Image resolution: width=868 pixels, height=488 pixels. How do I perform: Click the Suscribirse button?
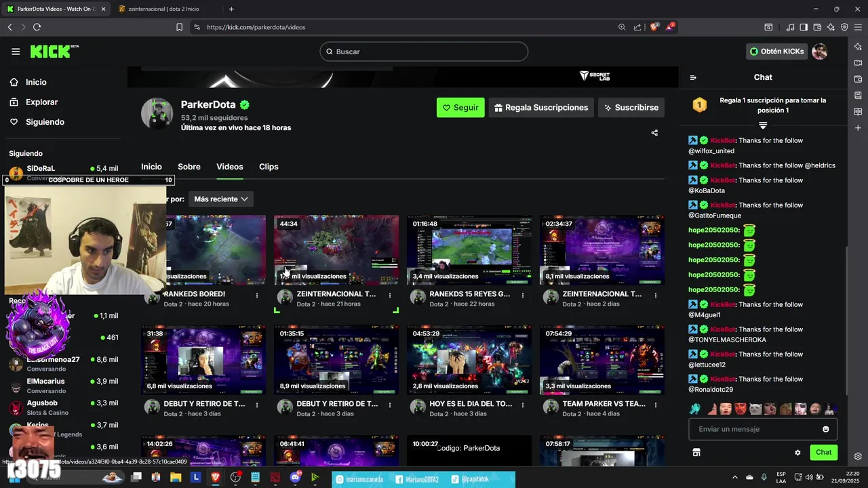tap(631, 108)
